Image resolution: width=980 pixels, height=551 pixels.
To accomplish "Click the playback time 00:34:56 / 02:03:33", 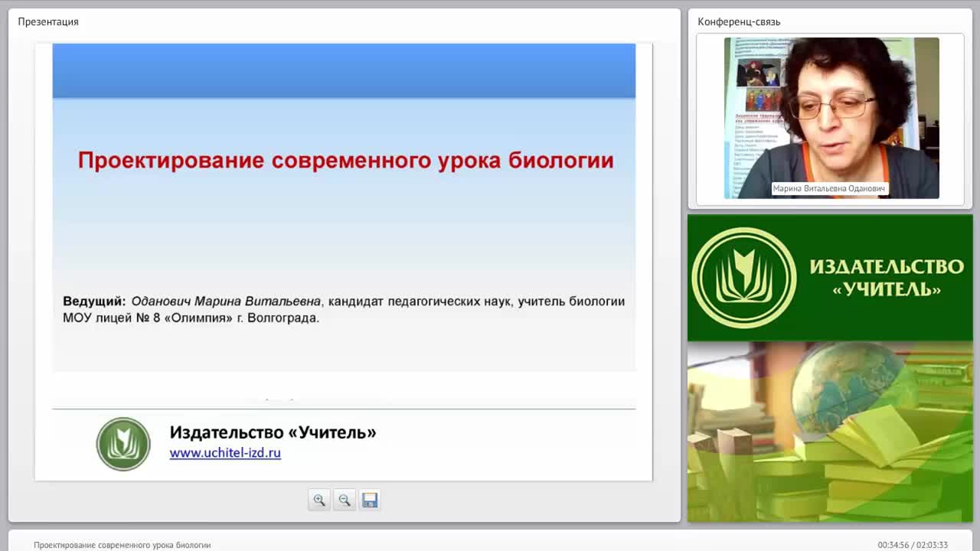I will click(x=913, y=545).
